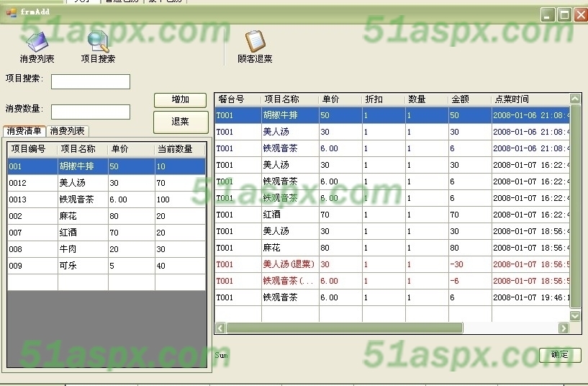The width and height of the screenshot is (588, 386).
Task: Maximize the frmAdd window
Action: click(x=564, y=15)
